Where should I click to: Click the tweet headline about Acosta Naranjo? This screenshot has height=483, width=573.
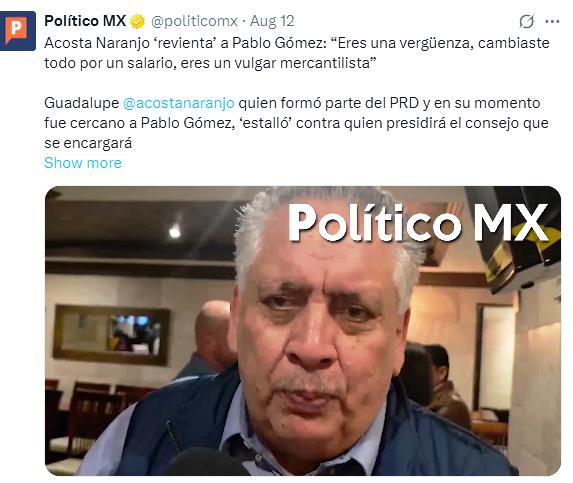tap(297, 53)
